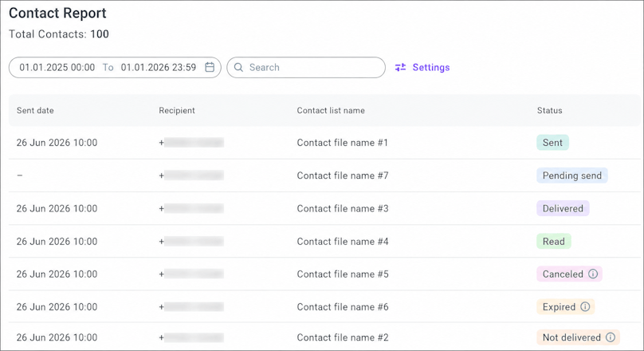This screenshot has height=351, width=644.
Task: Click sent date in Canceled row
Action: pyautogui.click(x=57, y=274)
